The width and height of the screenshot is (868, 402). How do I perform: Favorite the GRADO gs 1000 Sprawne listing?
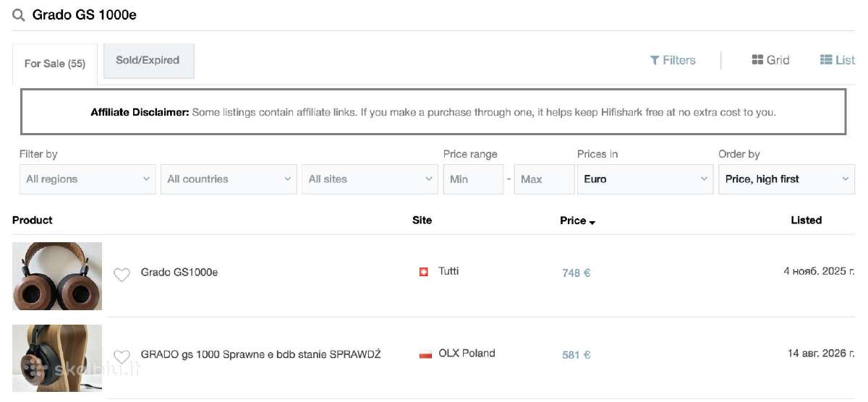(x=122, y=356)
